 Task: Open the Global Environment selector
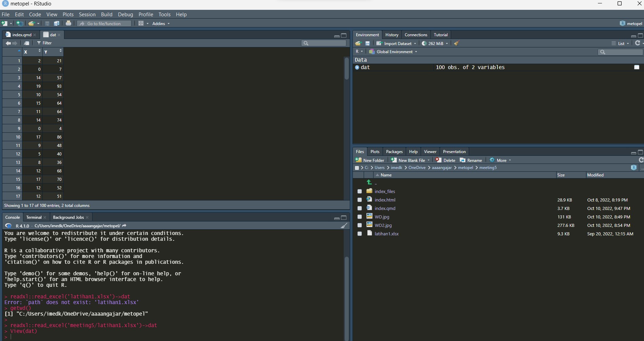point(393,51)
